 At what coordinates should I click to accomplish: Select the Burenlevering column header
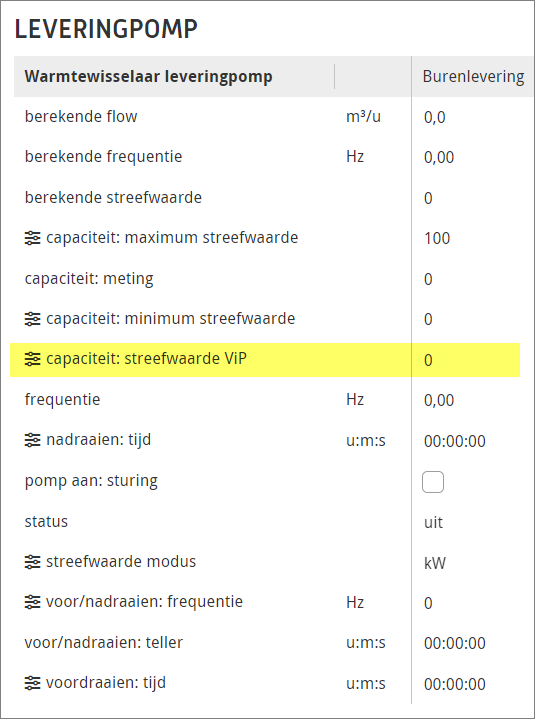[x=473, y=77]
